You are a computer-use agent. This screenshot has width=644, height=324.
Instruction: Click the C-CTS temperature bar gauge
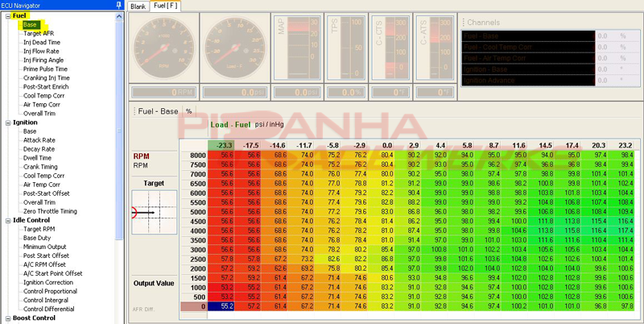390,48
